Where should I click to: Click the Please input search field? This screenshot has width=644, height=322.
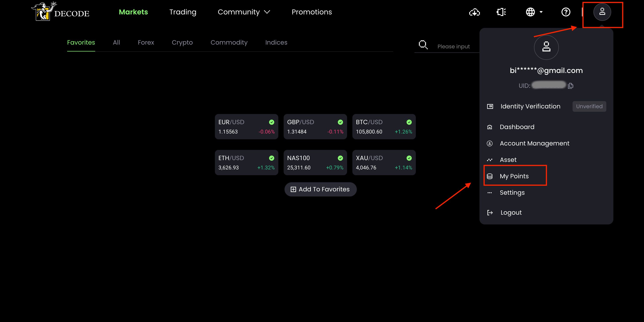point(454,47)
